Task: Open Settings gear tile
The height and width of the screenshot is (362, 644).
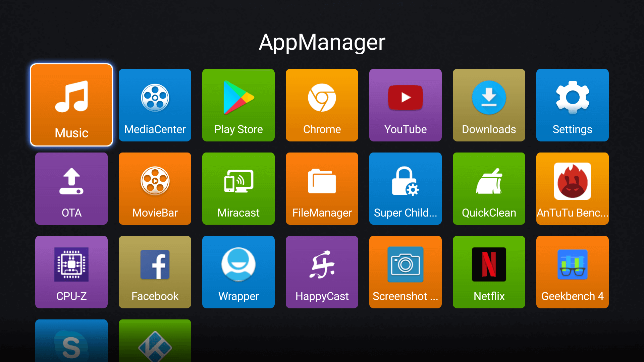Action: [573, 105]
